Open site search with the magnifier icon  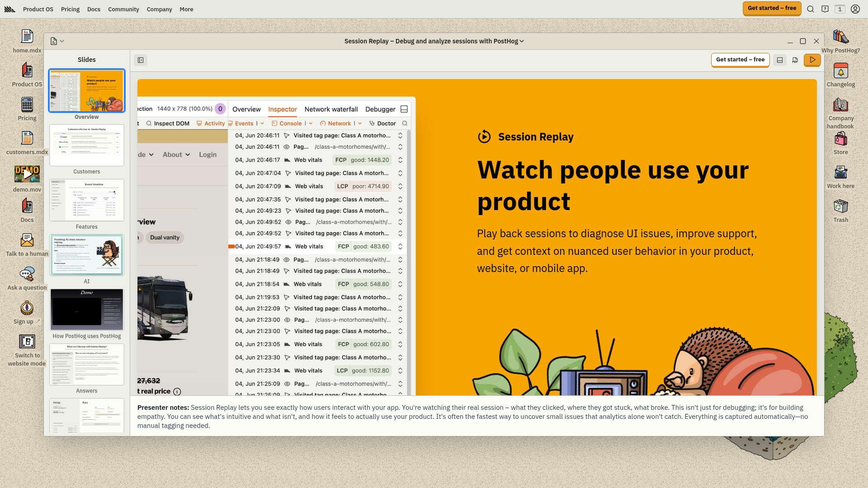point(811,9)
